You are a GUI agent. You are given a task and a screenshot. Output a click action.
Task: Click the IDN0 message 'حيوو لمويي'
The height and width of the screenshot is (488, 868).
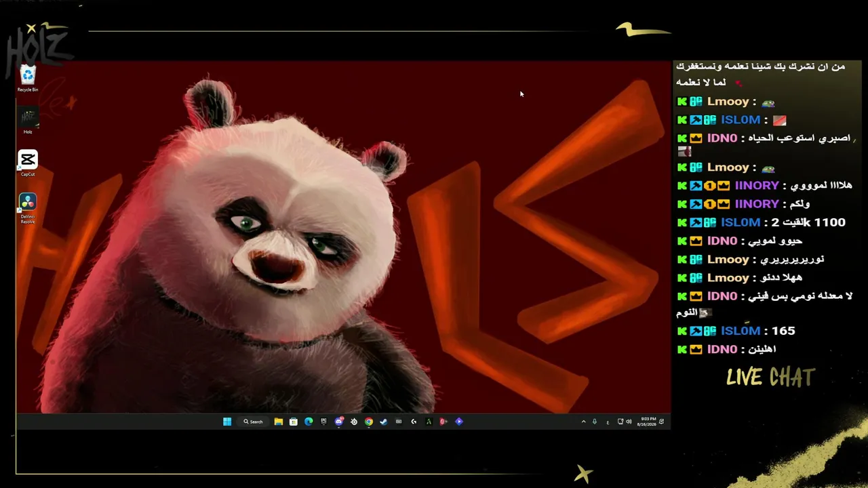739,241
